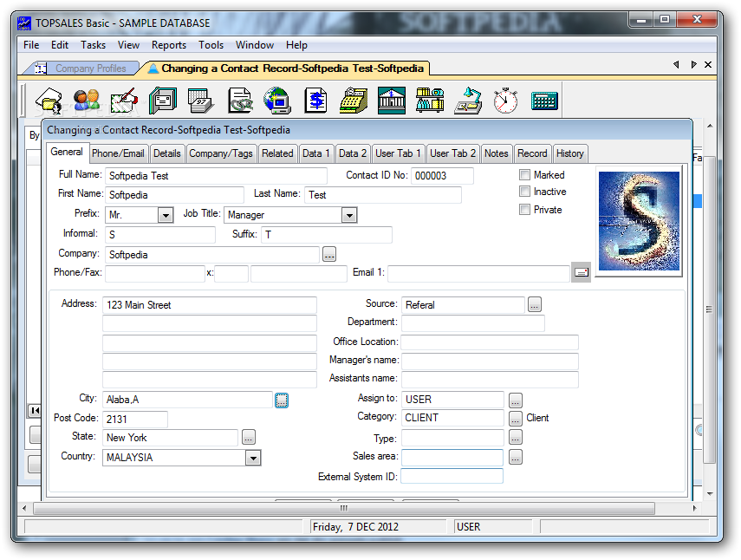This screenshot has width=741, height=560.
Task: Switch to the Details tab
Action: pos(166,153)
